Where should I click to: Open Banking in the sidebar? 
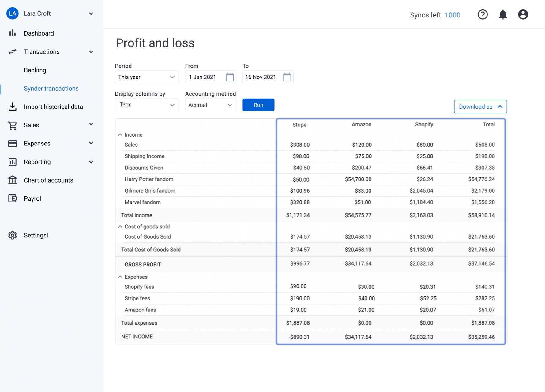[35, 70]
